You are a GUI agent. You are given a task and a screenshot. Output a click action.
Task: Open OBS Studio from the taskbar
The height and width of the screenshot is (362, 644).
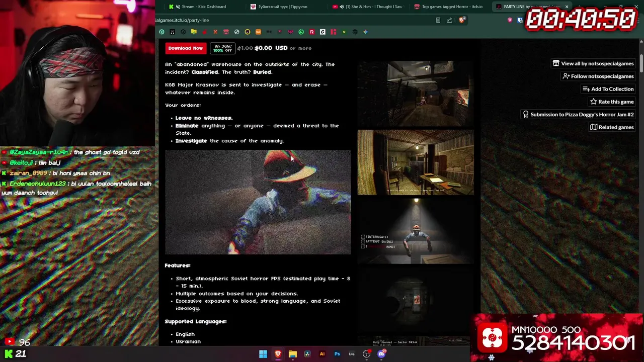click(x=366, y=354)
